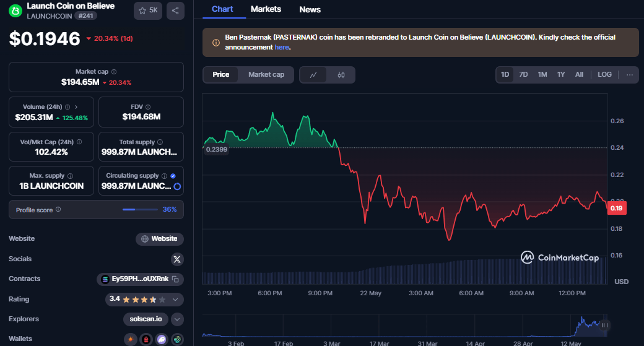Screen dimensions: 644x346
Task: Click the Market cap info icon
Action: 114,72
